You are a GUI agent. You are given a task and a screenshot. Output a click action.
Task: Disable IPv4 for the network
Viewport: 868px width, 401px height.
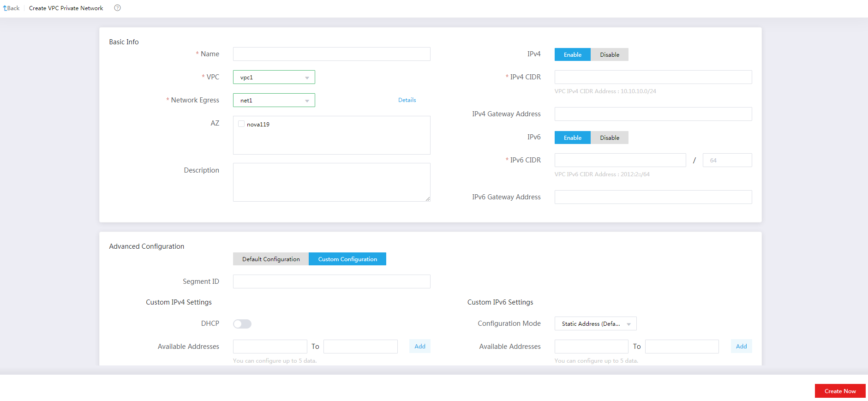pos(609,54)
